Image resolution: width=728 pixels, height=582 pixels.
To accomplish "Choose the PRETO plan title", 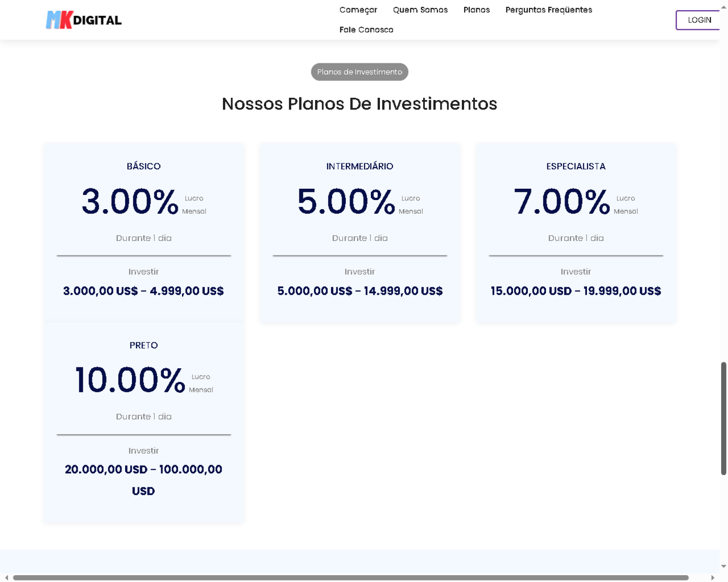I will pyautogui.click(x=144, y=345).
